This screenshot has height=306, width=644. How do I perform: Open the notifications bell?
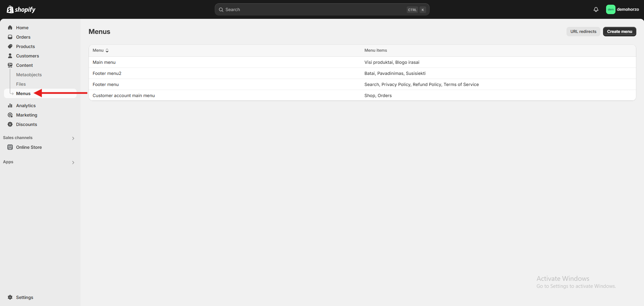tap(596, 9)
